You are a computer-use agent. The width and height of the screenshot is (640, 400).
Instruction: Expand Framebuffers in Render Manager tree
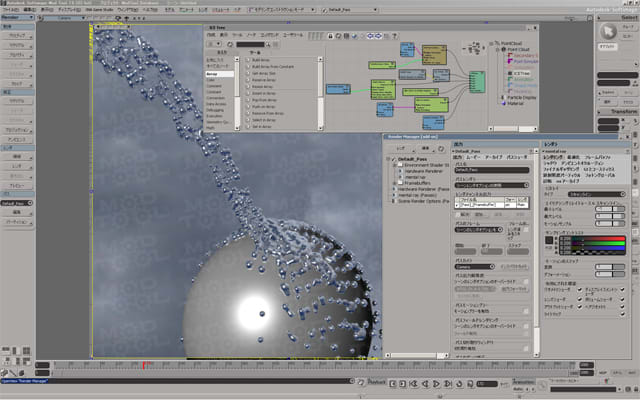[394, 183]
